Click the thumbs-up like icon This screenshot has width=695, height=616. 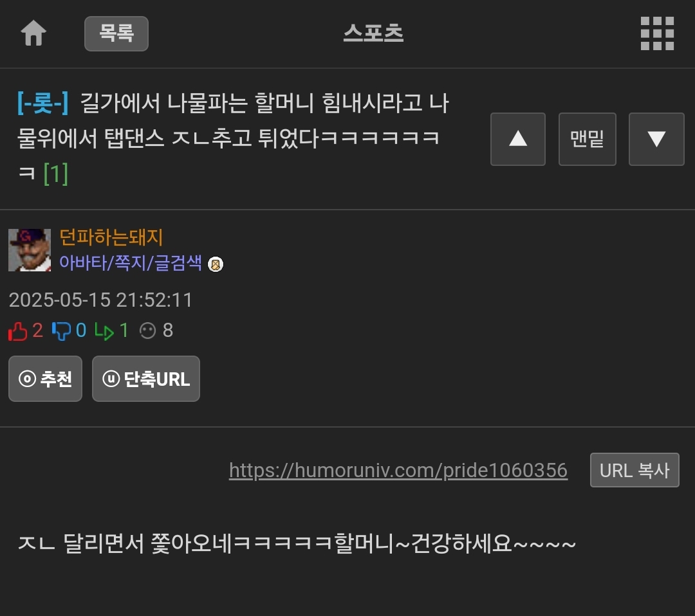pyautogui.click(x=18, y=331)
